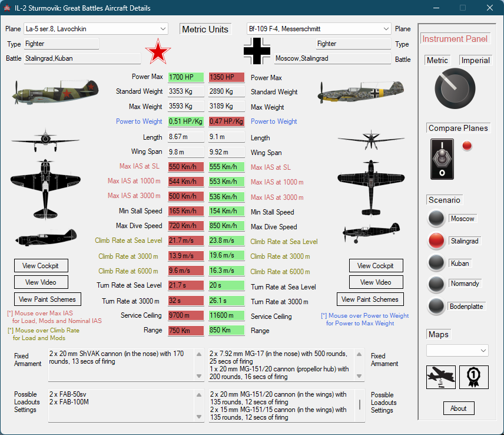The image size is (504, 435).
Task: Open the right Plane dropdown for Bf-109
Action: pos(386,28)
